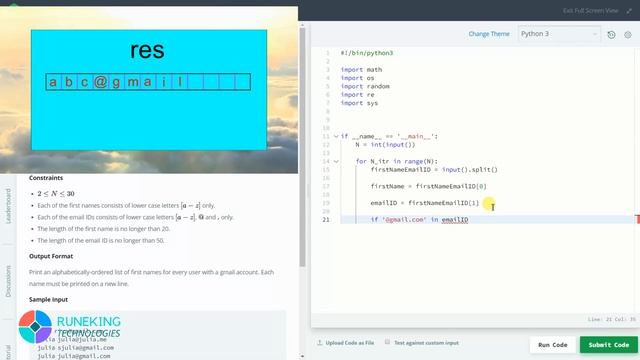Click the 'import random' code line
The height and width of the screenshot is (360, 640).
(365, 87)
